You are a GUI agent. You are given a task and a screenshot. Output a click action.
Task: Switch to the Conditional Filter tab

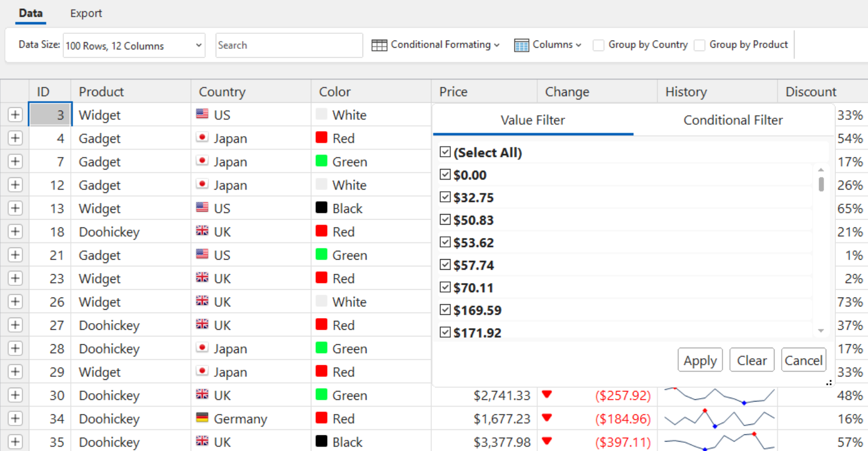[733, 120]
